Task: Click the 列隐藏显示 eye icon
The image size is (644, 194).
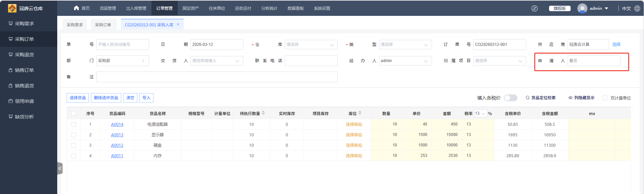Action: 570,98
